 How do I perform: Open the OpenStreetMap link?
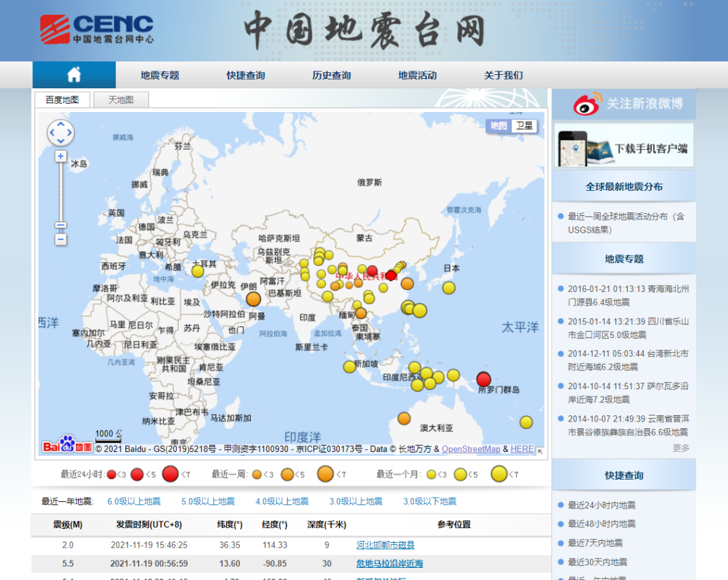point(471,449)
